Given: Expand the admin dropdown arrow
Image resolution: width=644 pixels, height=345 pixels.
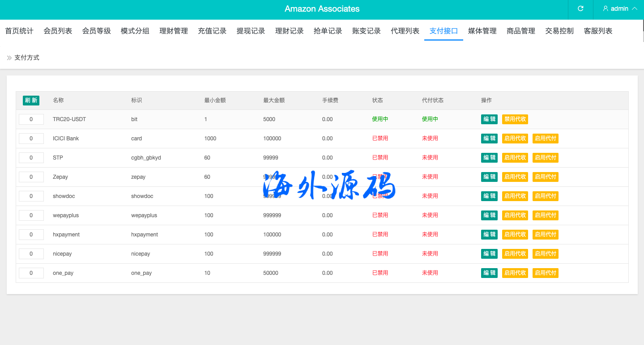Looking at the screenshot, I should point(634,9).
